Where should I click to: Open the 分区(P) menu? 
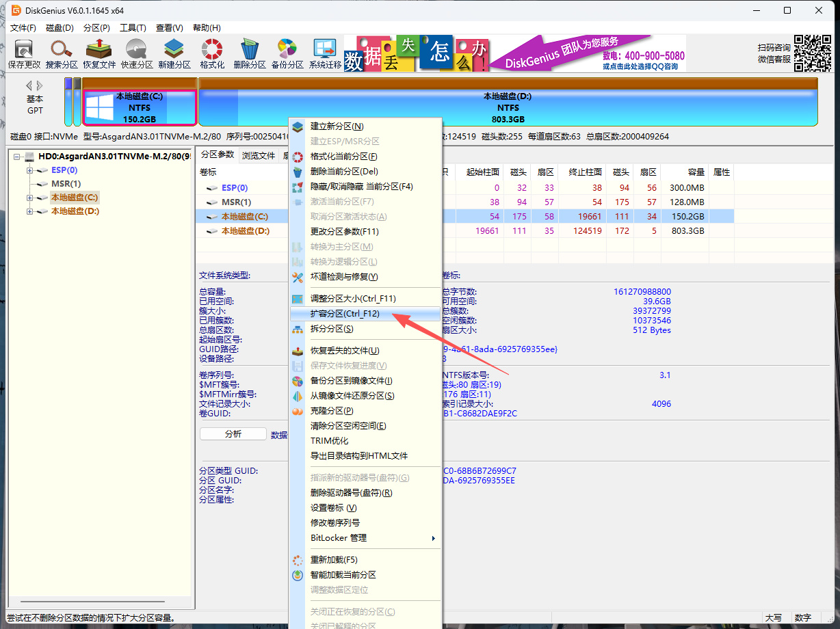[96, 28]
